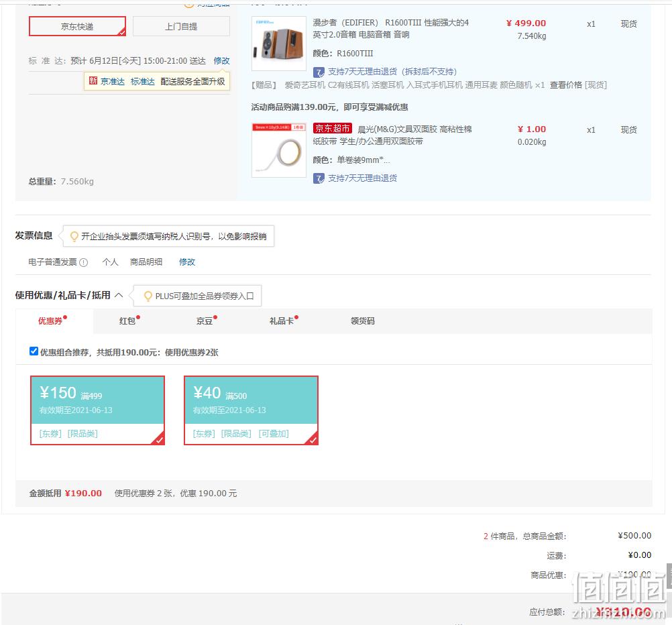Open tape's 支持7天无理由退货 link
Image resolution: width=672 pixels, height=625 pixels.
click(363, 178)
